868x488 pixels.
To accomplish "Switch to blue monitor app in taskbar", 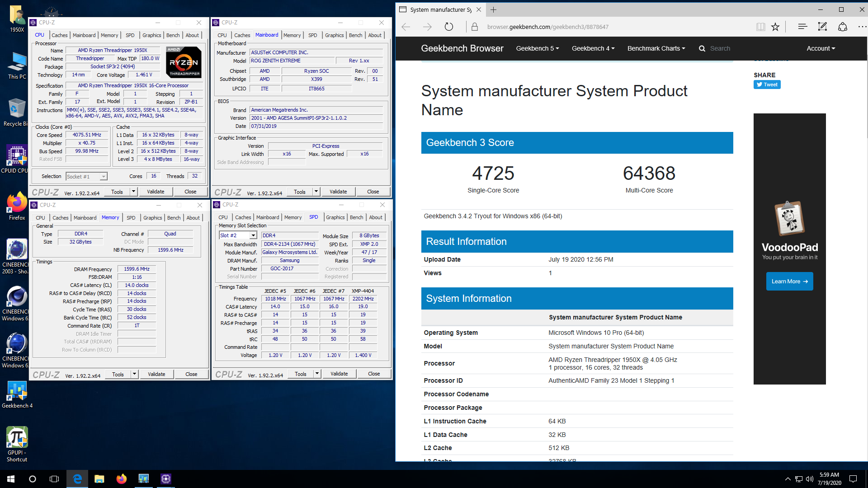I will (x=144, y=479).
